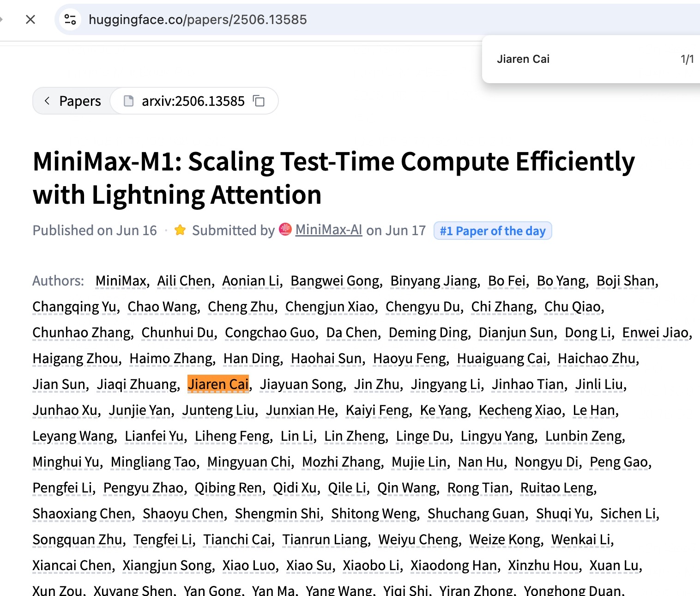Open author Xiancai Chen
This screenshot has height=596, width=700.
[72, 566]
